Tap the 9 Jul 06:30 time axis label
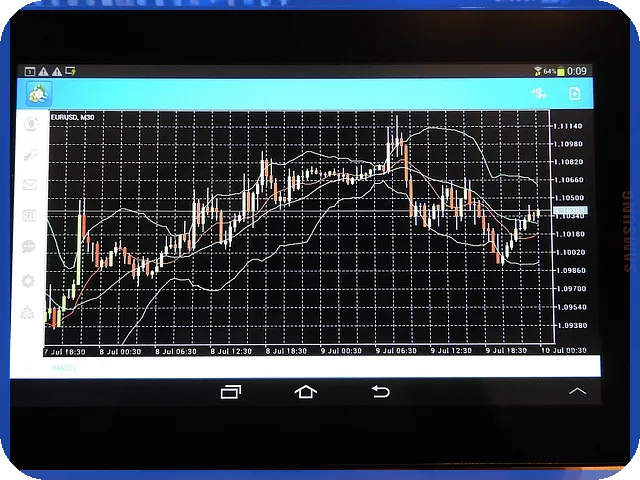This screenshot has width=640, height=480. (x=396, y=351)
